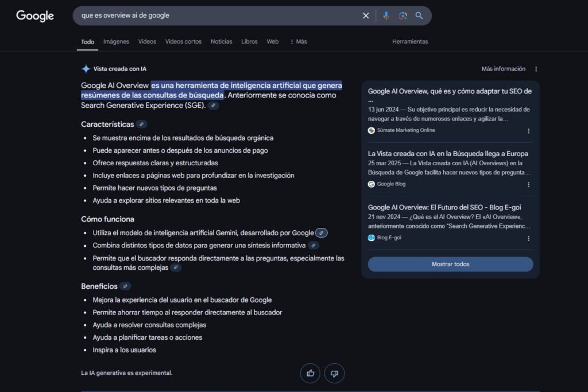Screen dimensions: 588x392
Task: Click bullet Permite ahorrar tiempo al responder
Action: click(187, 313)
